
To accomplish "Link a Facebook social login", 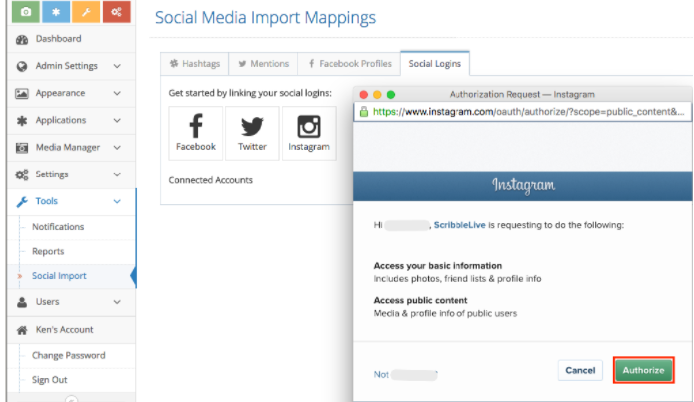I will [x=196, y=133].
